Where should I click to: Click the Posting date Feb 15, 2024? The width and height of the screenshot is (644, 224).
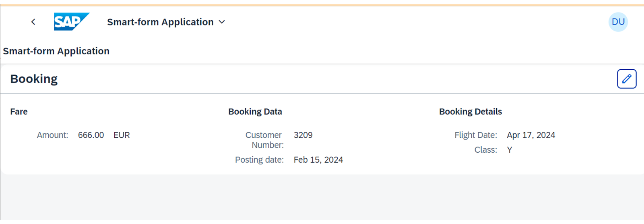(x=318, y=160)
